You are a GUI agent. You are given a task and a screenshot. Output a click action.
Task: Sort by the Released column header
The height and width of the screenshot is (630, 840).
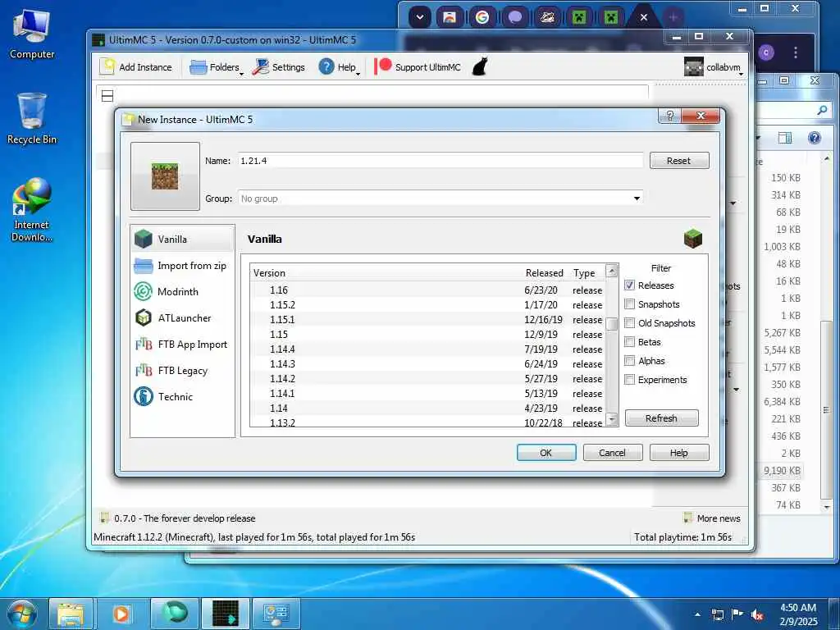tap(545, 272)
